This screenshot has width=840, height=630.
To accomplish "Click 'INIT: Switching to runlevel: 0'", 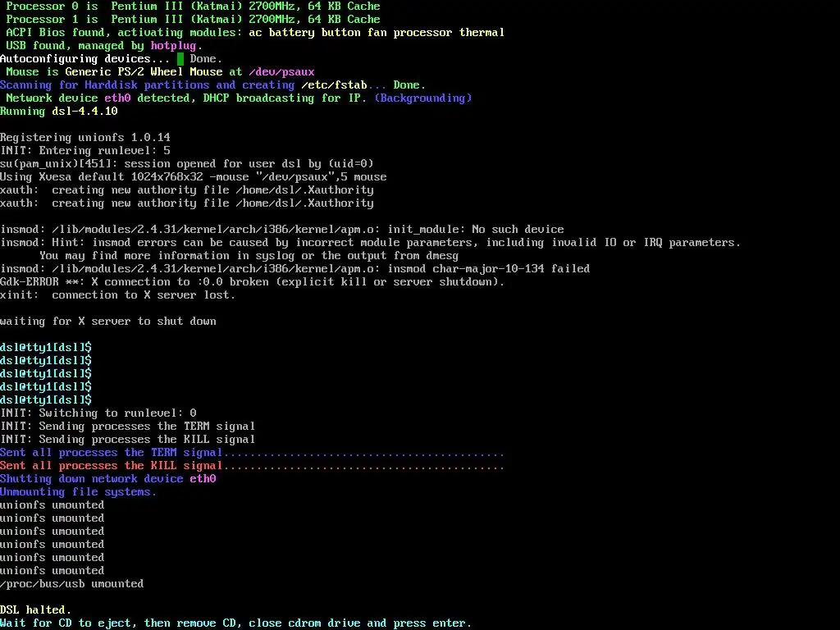I will [x=98, y=413].
